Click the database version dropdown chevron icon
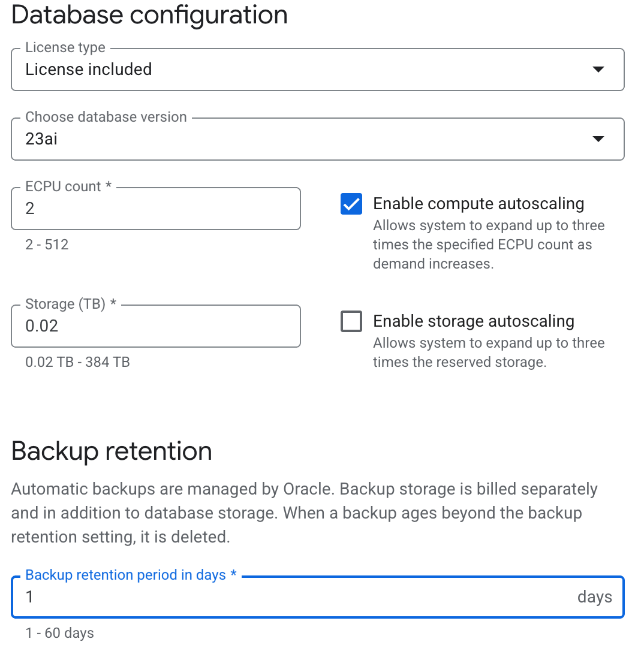644x651 pixels. point(598,139)
